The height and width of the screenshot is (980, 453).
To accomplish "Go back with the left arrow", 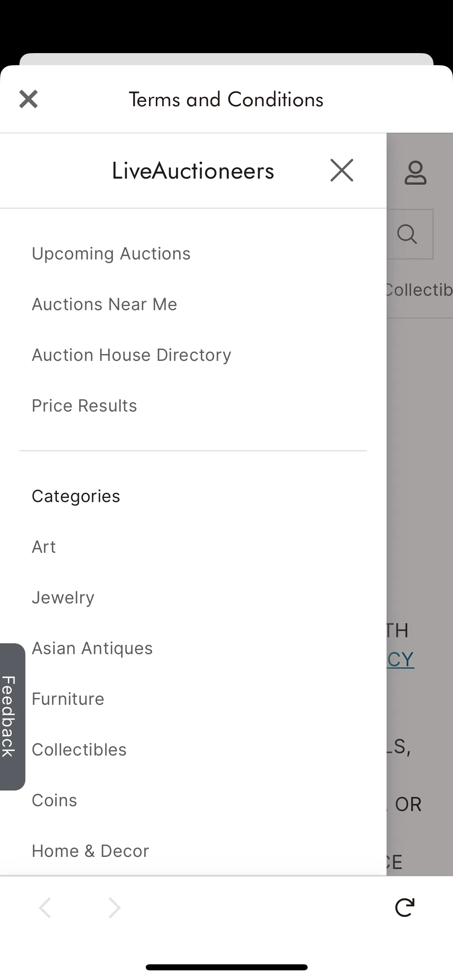I will (x=45, y=908).
